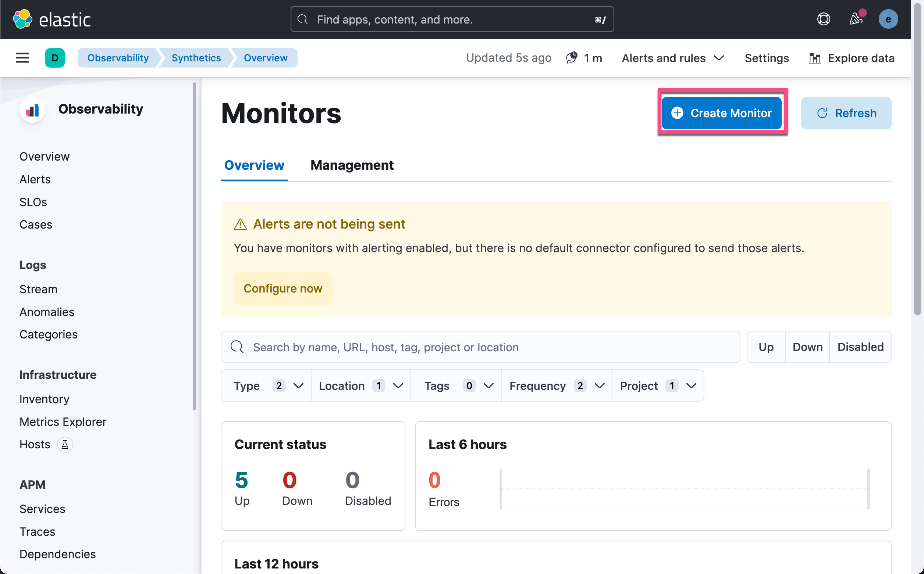Toggle the Disabled status filter
This screenshot has height=574, width=924.
click(861, 347)
